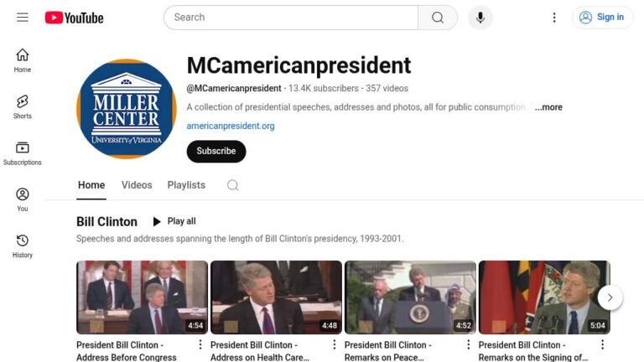Click the '13.4K subscribers' text

pos(324,88)
